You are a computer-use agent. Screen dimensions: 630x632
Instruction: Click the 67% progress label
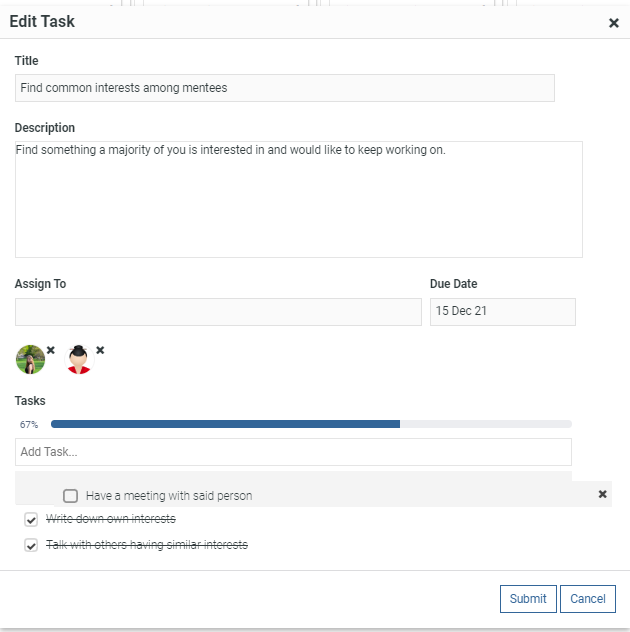[x=29, y=424]
